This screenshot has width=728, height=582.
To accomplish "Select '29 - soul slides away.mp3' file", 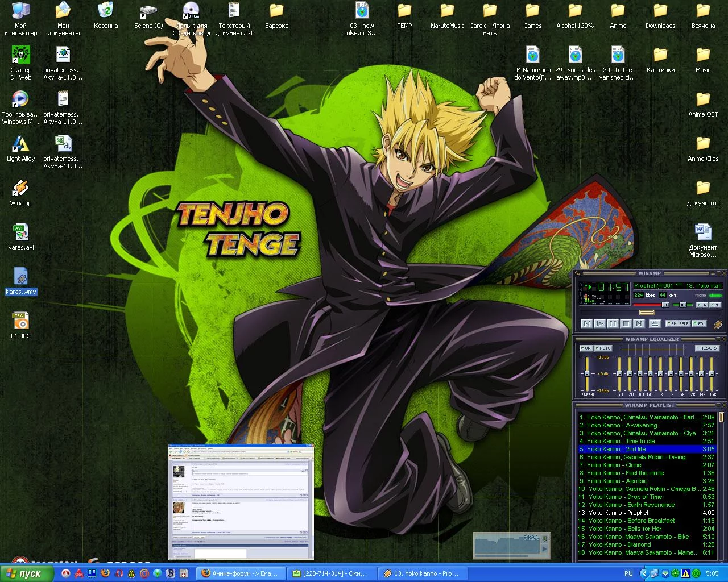I will (x=575, y=63).
